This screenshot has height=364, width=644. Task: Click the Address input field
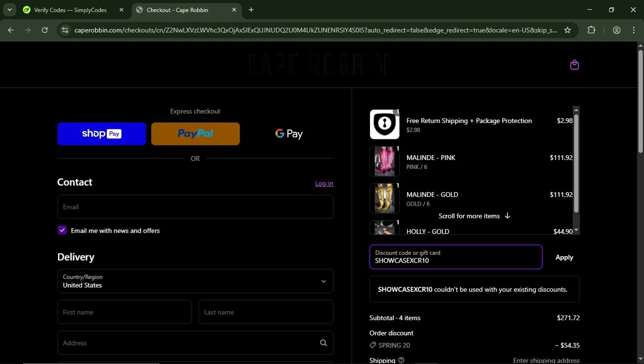[195, 343]
